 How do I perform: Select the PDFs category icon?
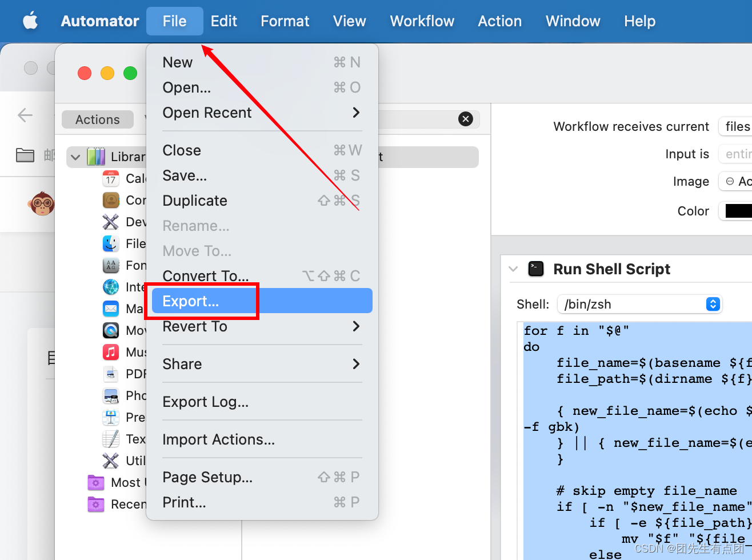[111, 374]
